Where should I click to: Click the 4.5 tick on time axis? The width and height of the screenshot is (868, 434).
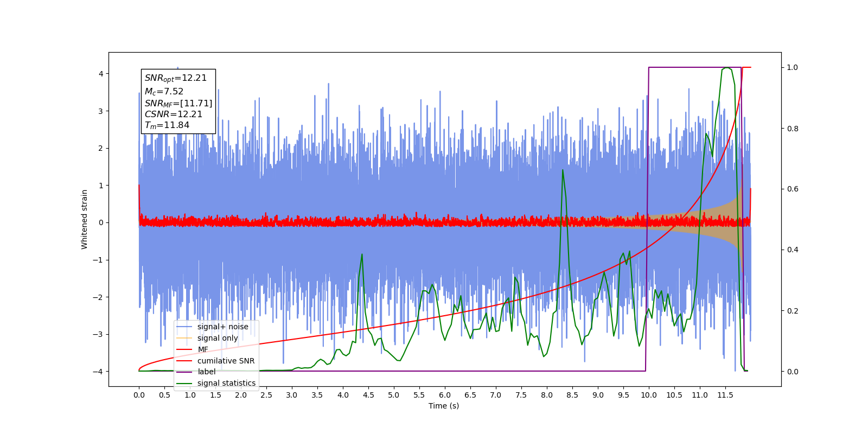pyautogui.click(x=368, y=395)
